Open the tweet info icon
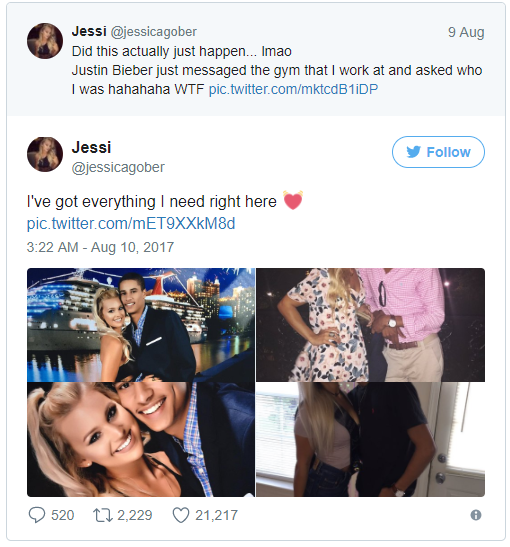The height and width of the screenshot is (547, 510). 476,515
